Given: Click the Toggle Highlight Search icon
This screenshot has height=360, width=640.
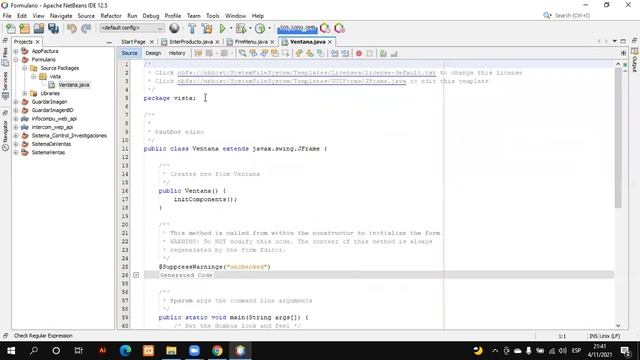Looking at the screenshot, I should tap(275, 53).
